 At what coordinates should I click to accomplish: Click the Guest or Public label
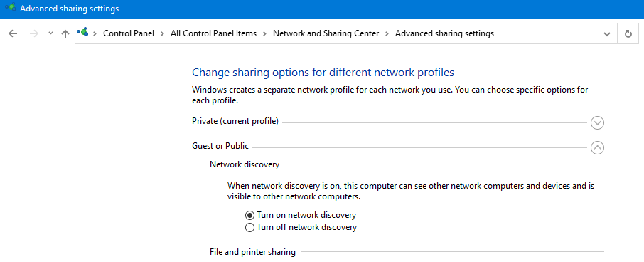[220, 146]
